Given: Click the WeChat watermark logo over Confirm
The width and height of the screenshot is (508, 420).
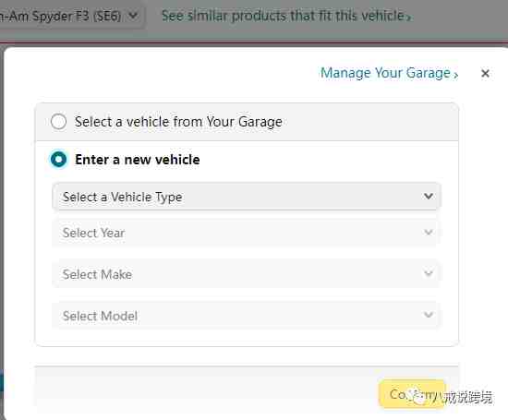Looking at the screenshot, I should (x=417, y=396).
